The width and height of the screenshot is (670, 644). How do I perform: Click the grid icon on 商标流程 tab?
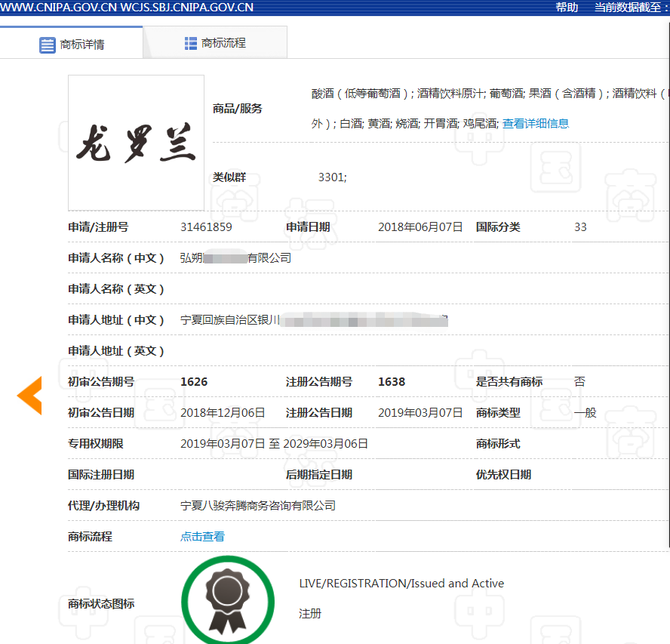click(191, 43)
